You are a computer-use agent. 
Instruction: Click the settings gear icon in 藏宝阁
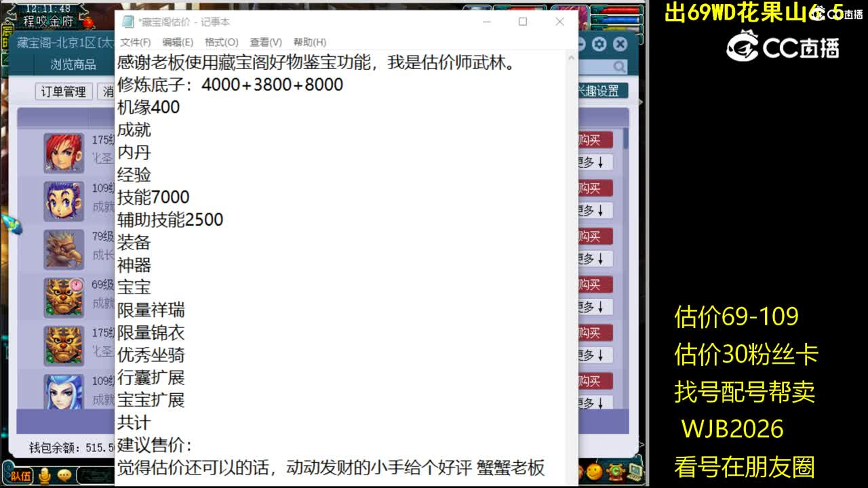pyautogui.click(x=599, y=44)
